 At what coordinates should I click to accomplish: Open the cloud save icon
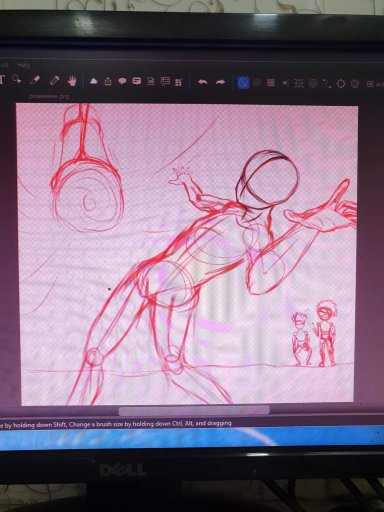coord(94,81)
